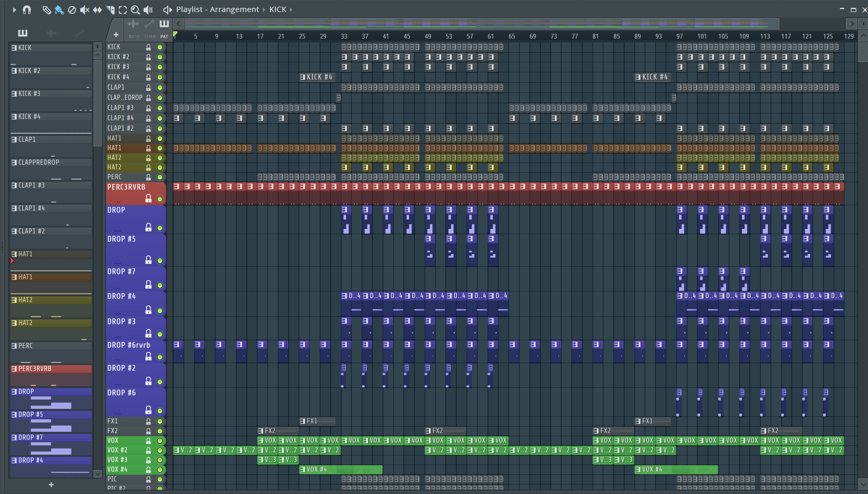Toggle lock on KICK #2 track
This screenshot has height=494, width=868.
pos(148,57)
